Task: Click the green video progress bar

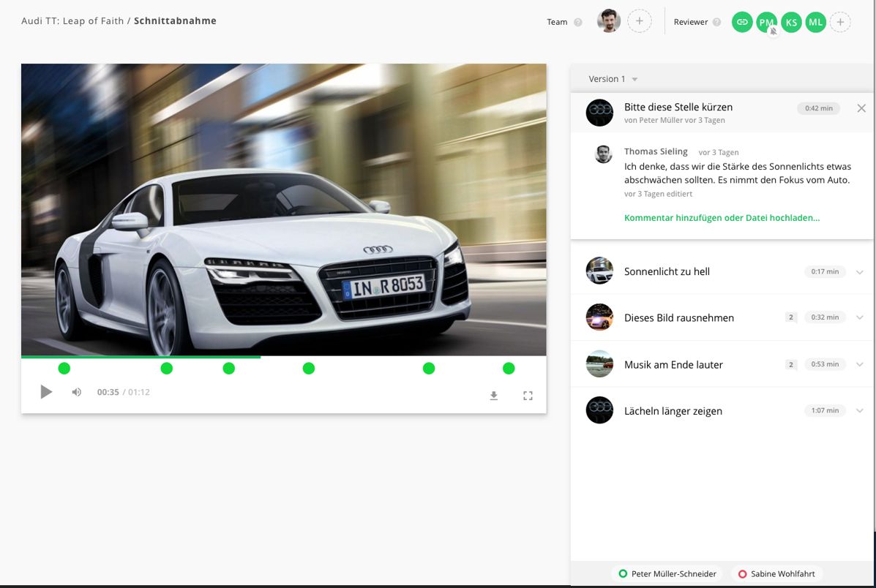Action: coord(141,357)
